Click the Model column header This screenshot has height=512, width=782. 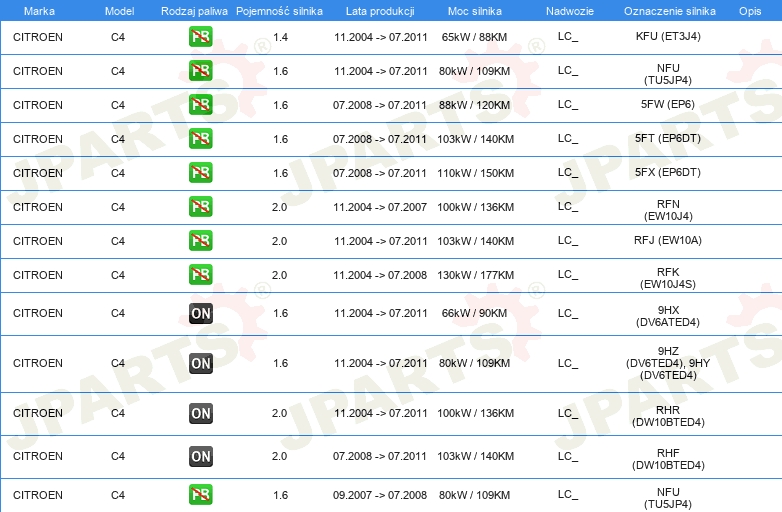pos(119,11)
